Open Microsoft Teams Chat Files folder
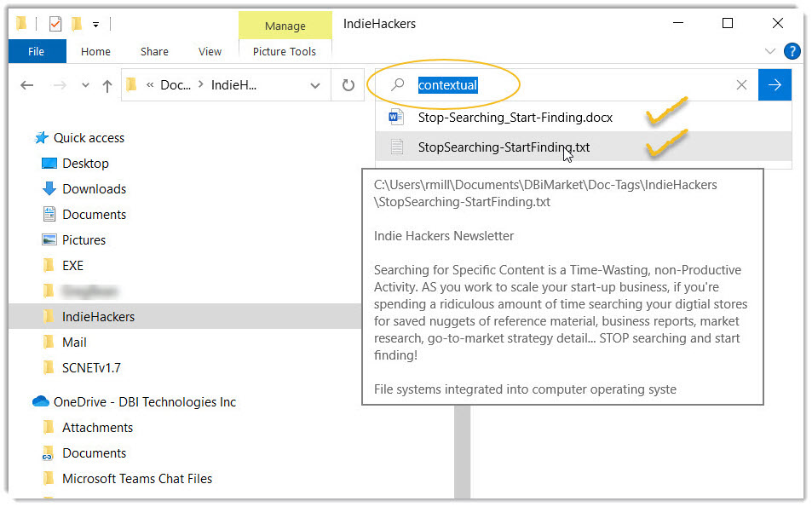 137,479
